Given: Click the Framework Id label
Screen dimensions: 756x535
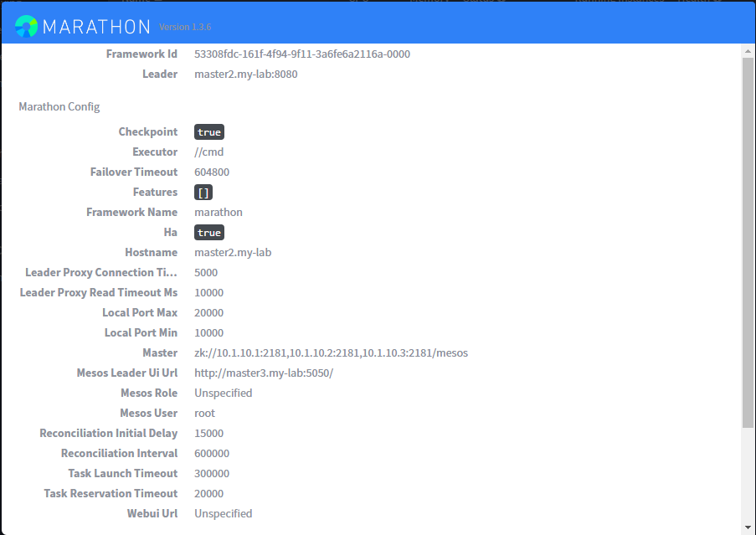Looking at the screenshot, I should coord(141,54).
